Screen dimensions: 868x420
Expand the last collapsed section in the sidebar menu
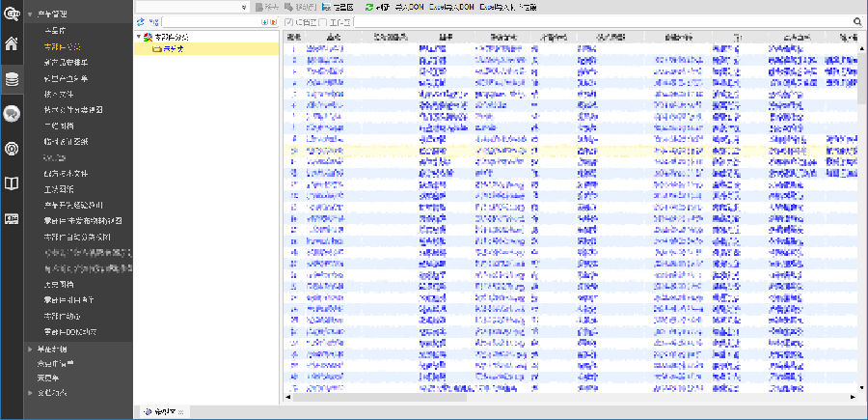tap(31, 392)
